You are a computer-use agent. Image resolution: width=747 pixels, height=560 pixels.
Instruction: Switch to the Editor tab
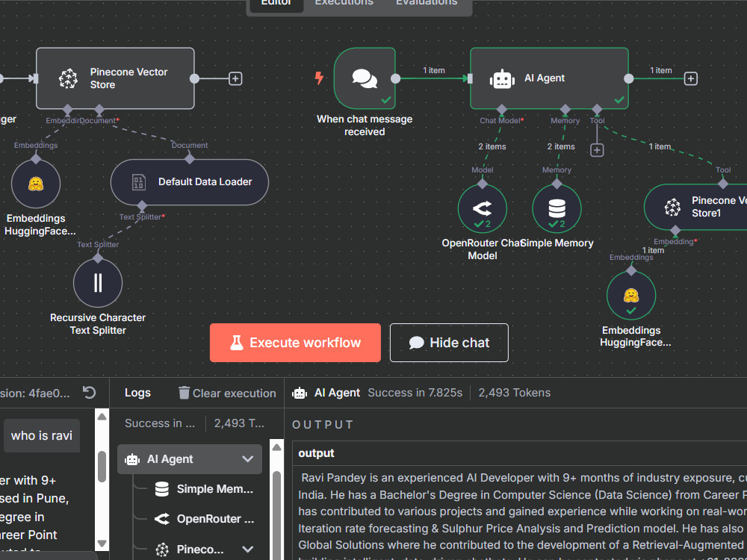point(276,3)
